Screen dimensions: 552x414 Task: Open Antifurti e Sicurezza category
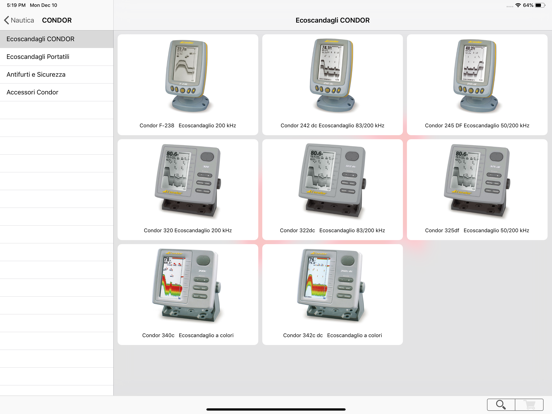pyautogui.click(x=56, y=75)
